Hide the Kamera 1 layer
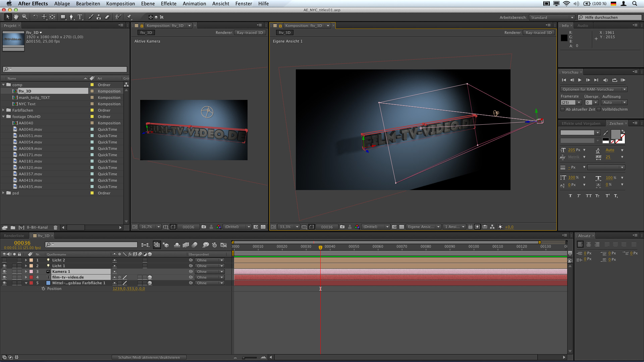 4,271
